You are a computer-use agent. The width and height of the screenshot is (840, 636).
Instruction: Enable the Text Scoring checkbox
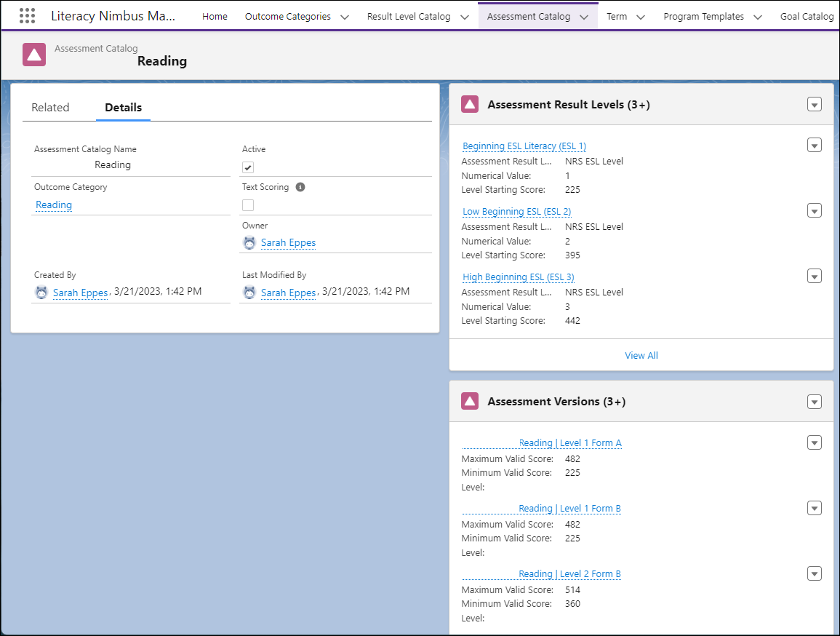pyautogui.click(x=248, y=205)
